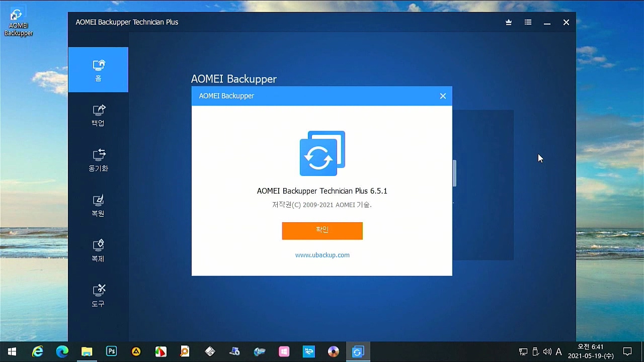644x362 pixels.
Task: Launch Photoshop from the taskbar
Action: 111,351
